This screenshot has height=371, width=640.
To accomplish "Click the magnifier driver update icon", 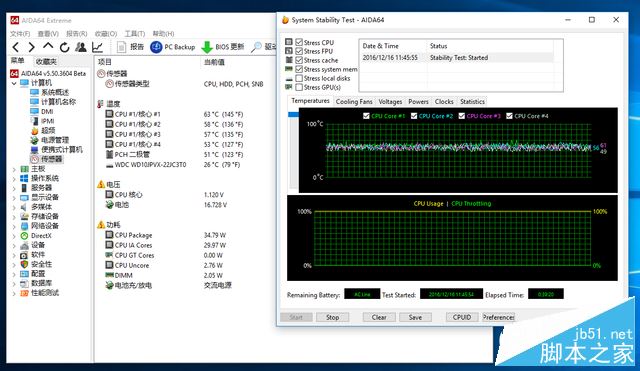I will [256, 47].
